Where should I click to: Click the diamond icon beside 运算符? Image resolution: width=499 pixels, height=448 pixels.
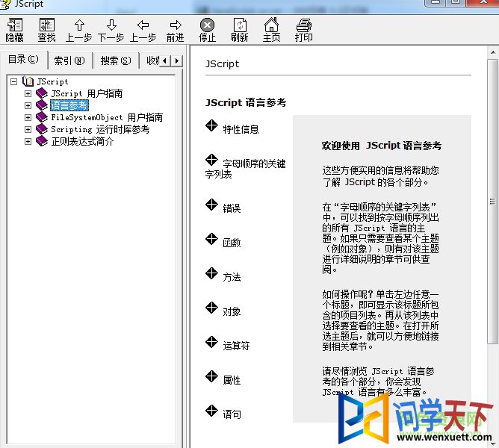click(211, 342)
